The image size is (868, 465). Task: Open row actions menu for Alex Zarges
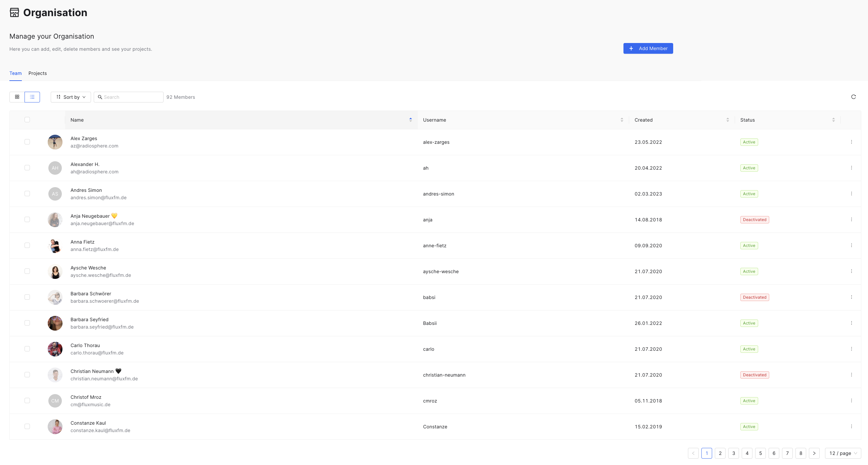[x=852, y=142]
